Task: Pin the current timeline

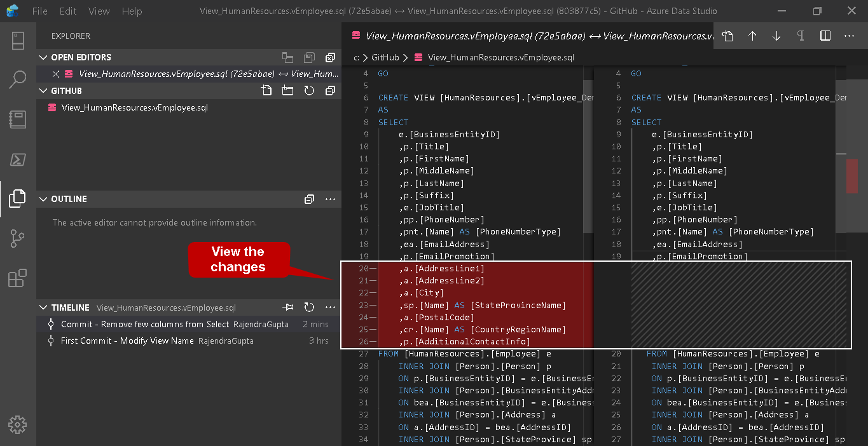Action: 289,307
